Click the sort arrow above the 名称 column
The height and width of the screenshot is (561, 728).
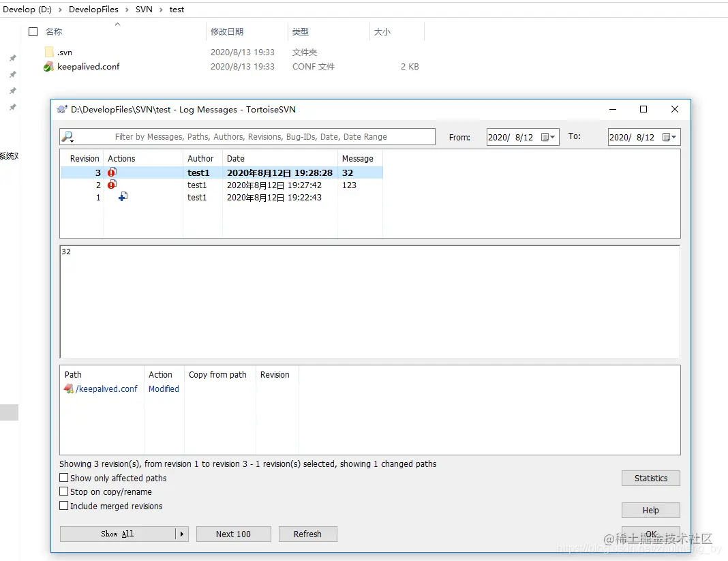click(117, 24)
